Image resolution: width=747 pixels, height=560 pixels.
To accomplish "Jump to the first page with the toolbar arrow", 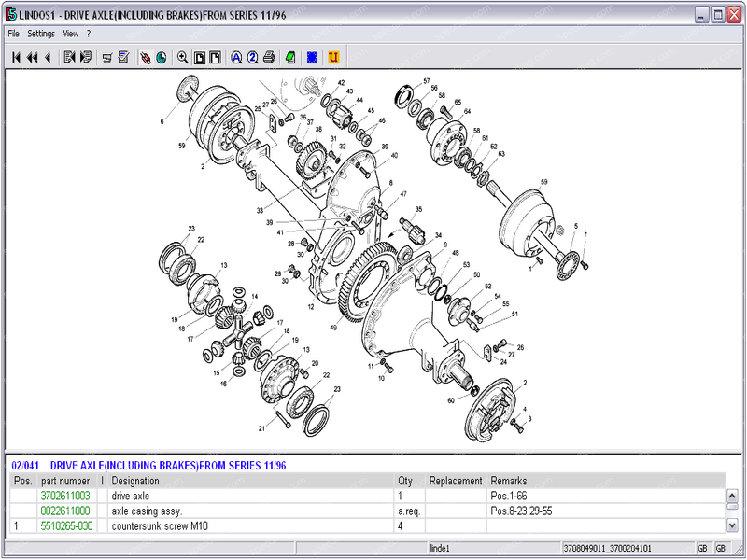I will pyautogui.click(x=16, y=58).
